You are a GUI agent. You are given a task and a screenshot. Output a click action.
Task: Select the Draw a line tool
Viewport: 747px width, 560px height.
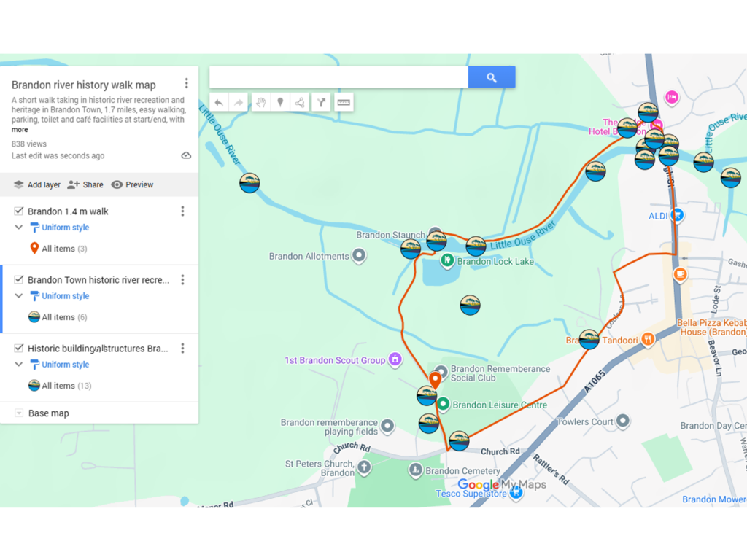301,102
